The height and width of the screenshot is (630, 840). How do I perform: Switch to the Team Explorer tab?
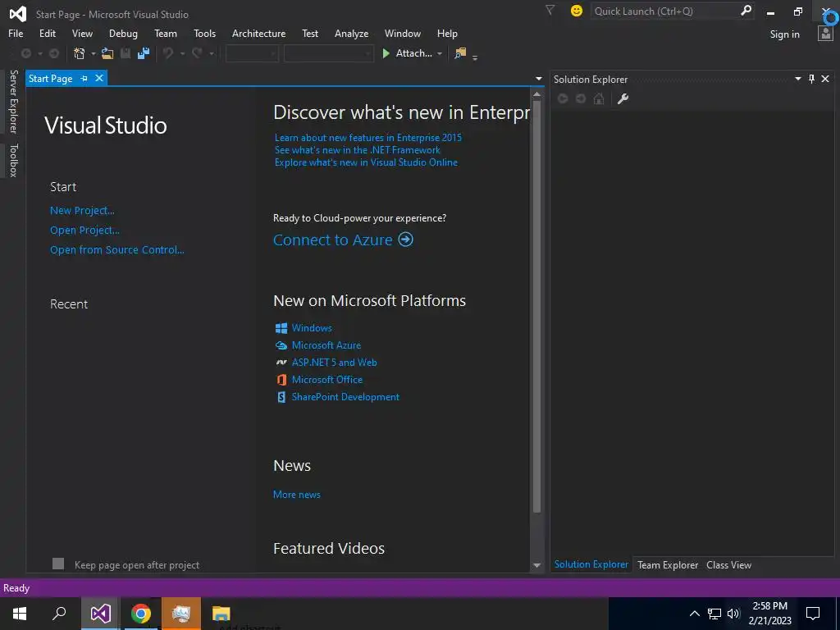[x=668, y=564]
